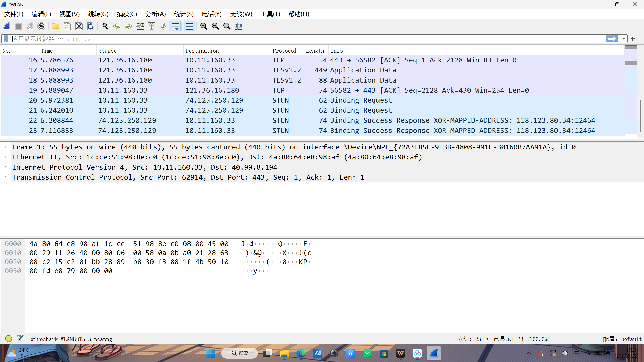
Task: Add filter button with plus sign
Action: pos(633,39)
